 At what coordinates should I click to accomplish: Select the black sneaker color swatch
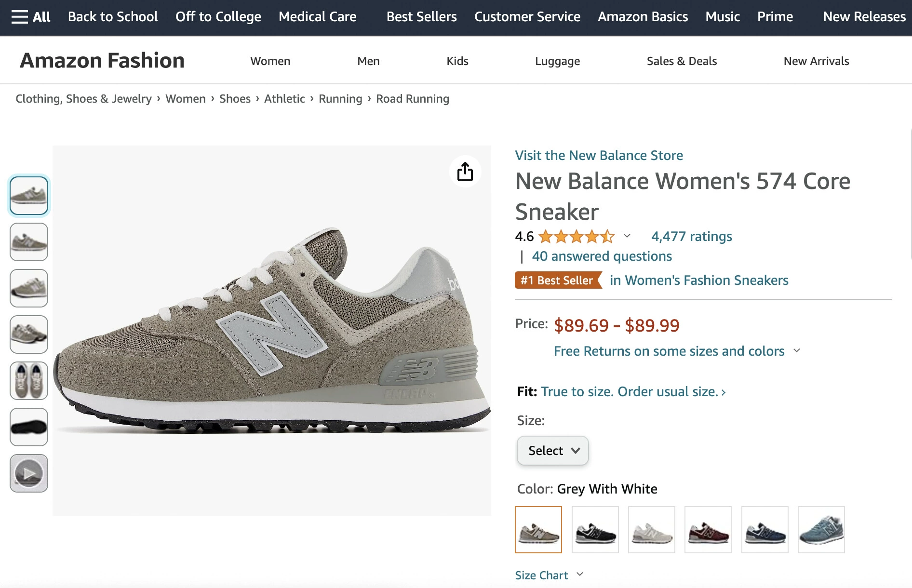[x=595, y=530]
